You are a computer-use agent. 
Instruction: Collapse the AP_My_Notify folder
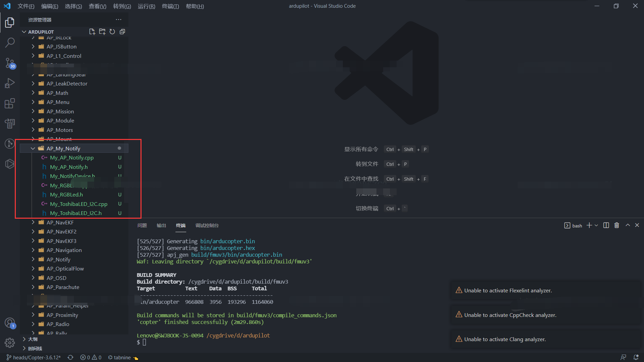coord(74,148)
